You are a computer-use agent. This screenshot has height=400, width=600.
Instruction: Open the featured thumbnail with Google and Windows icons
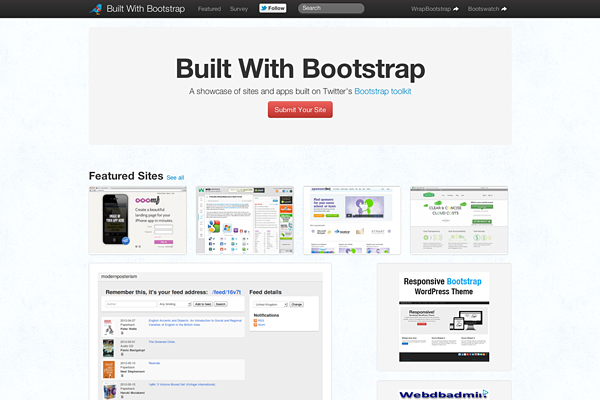pyautogui.click(x=245, y=220)
